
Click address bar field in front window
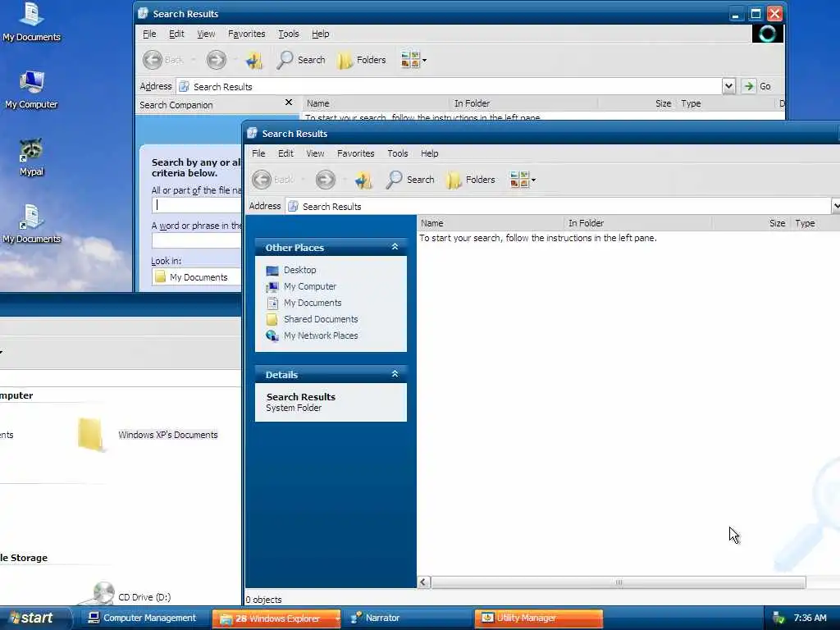pos(557,206)
